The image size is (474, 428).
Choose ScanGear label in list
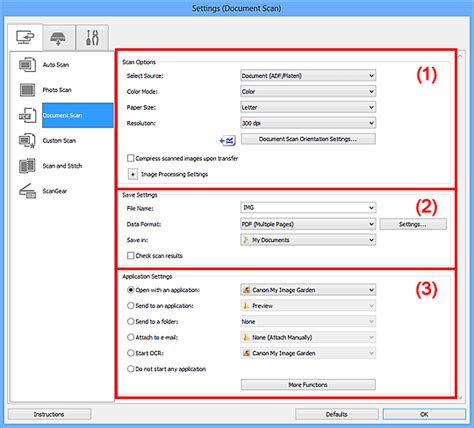55,191
